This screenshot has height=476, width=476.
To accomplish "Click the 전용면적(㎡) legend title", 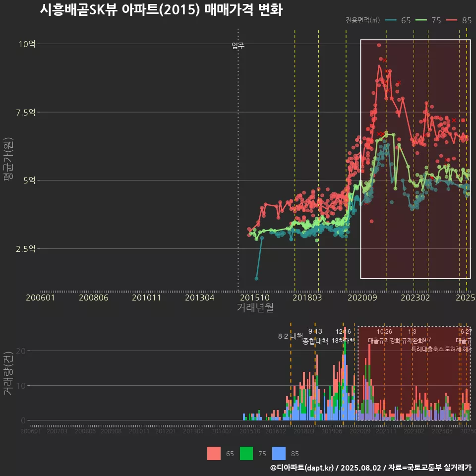I will (x=363, y=20).
